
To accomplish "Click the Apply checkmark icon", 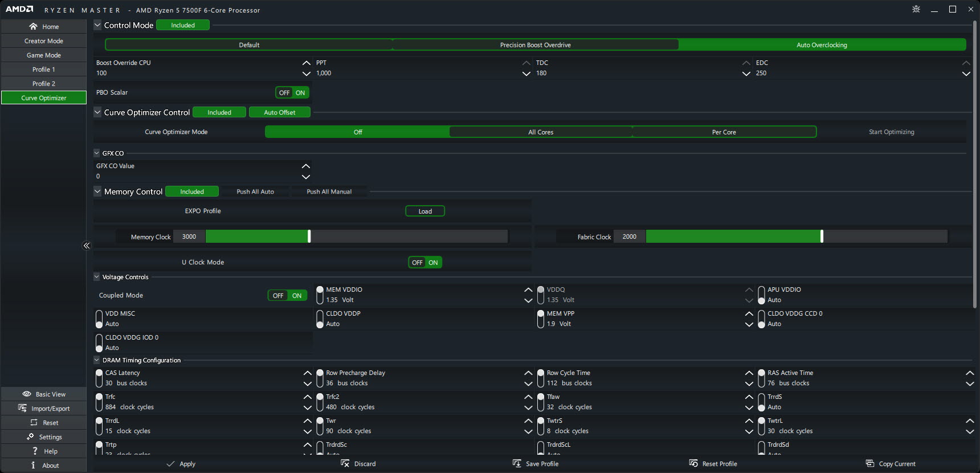I will tap(170, 464).
